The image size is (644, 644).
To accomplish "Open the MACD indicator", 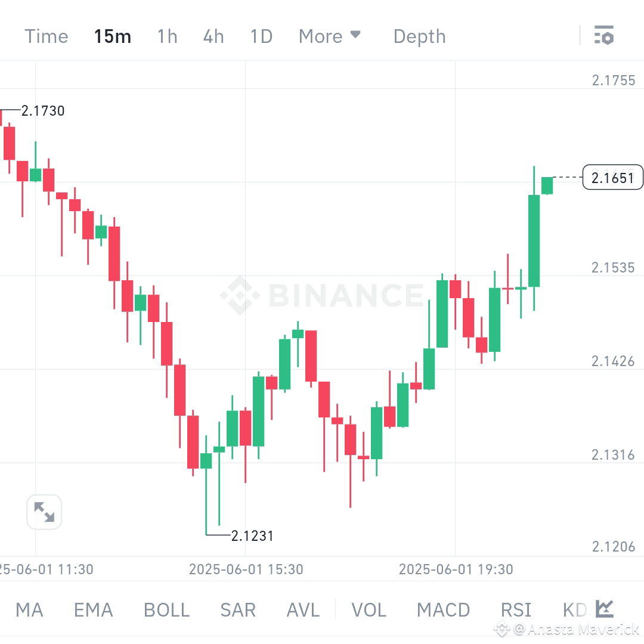I will 444,609.
